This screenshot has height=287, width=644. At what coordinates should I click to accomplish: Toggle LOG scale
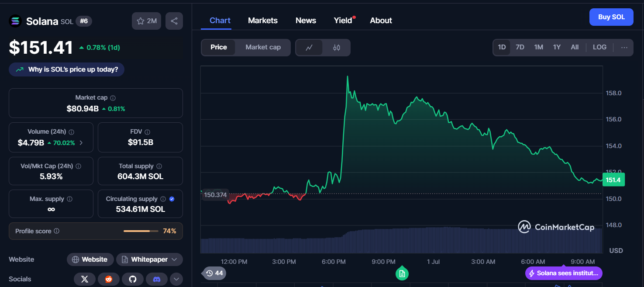pos(599,47)
